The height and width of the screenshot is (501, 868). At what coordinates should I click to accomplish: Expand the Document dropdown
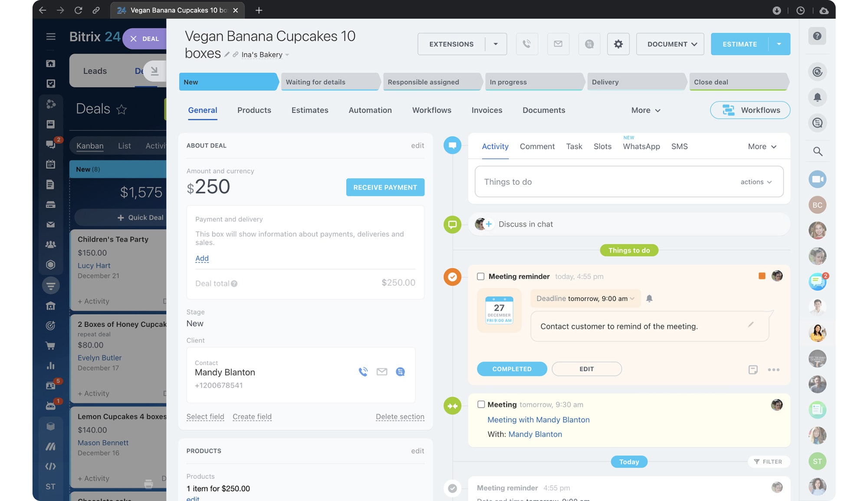click(x=670, y=44)
